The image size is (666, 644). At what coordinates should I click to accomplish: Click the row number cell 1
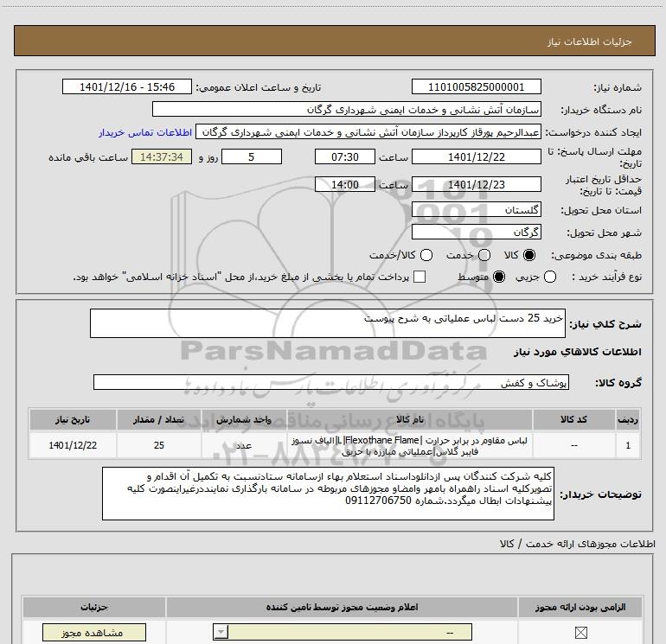pyautogui.click(x=628, y=445)
